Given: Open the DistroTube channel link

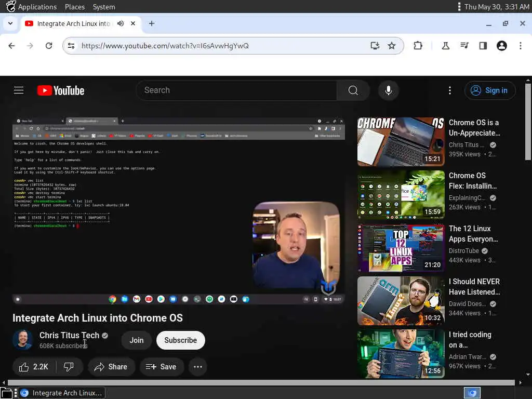Looking at the screenshot, I should point(464,251).
